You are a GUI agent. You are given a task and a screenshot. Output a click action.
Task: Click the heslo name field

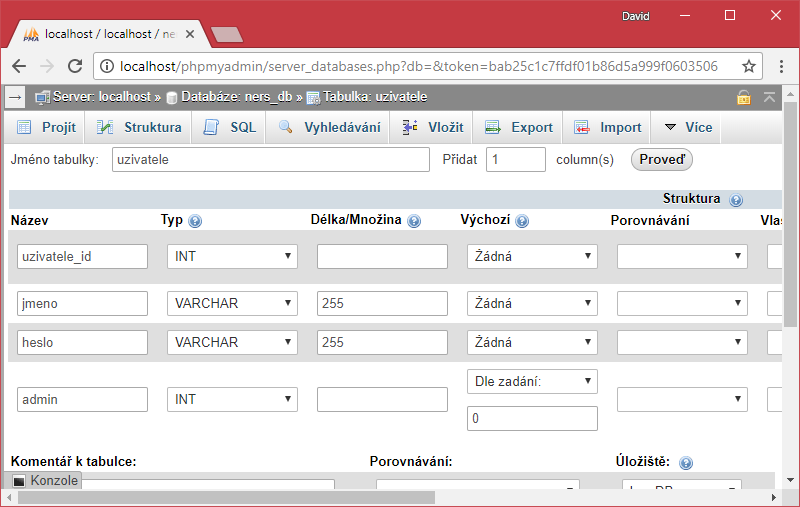(82, 342)
